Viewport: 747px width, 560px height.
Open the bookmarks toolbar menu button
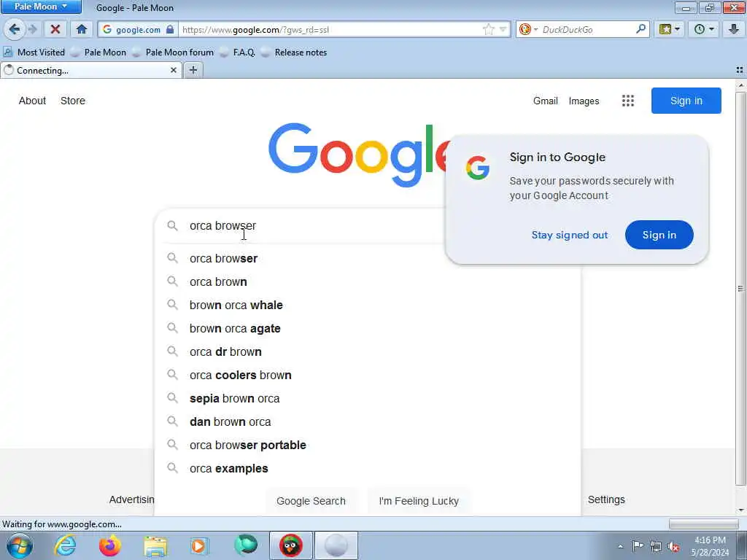(670, 29)
